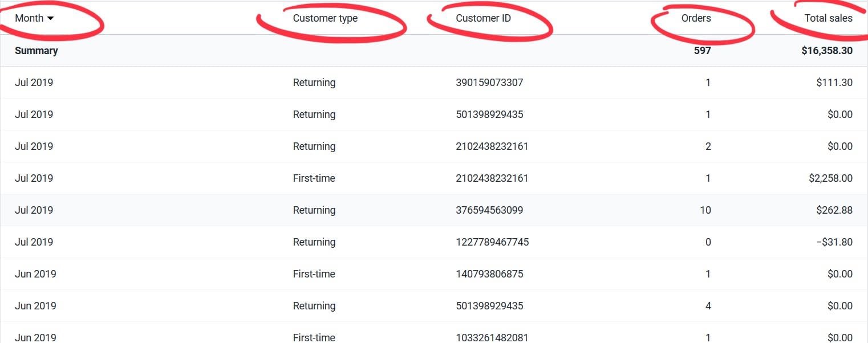The image size is (868, 343).
Task: Select the First-time label for customer 2102438232161
Action: (x=314, y=178)
